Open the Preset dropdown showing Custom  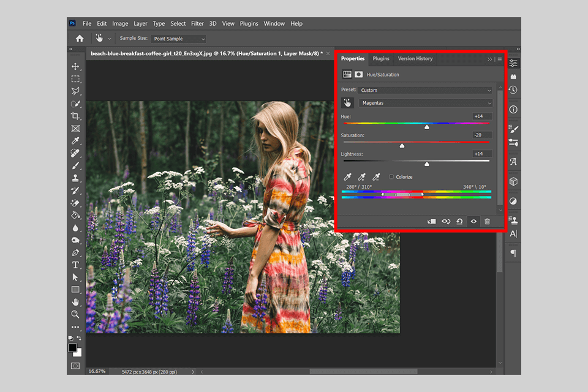coord(425,90)
